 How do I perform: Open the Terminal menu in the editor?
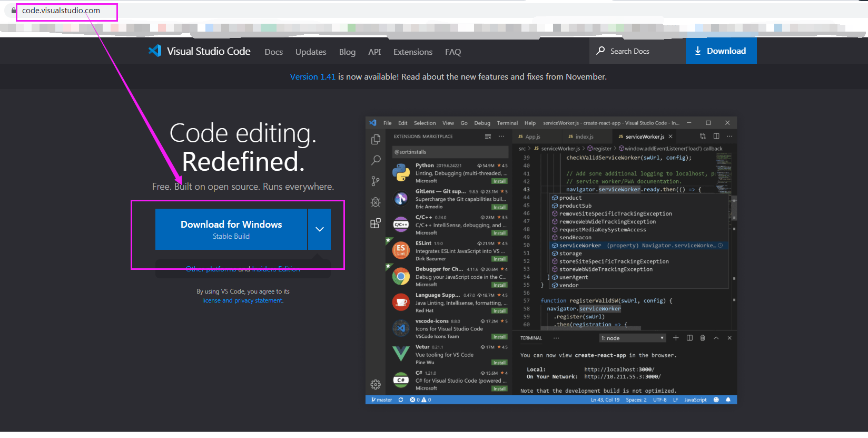[x=507, y=123]
